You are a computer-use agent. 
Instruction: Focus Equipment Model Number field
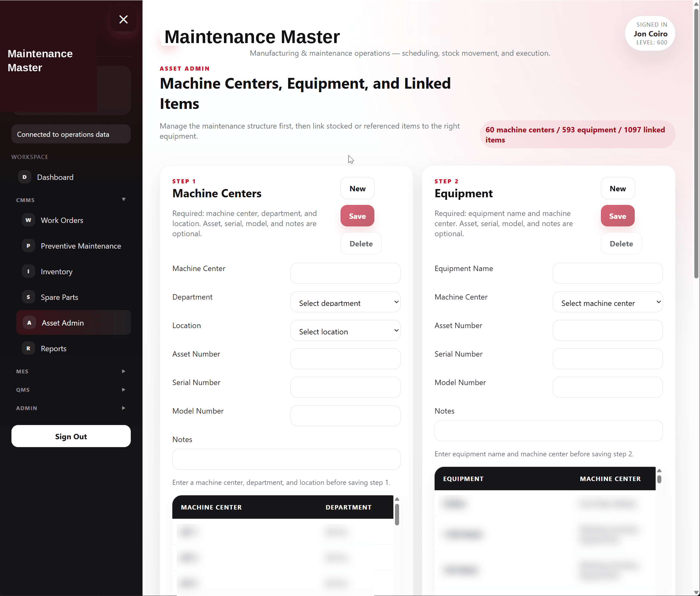click(x=608, y=387)
